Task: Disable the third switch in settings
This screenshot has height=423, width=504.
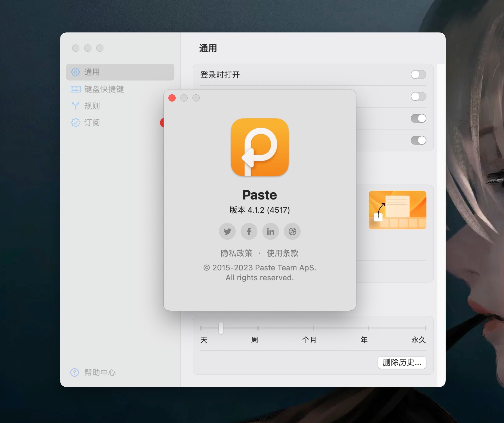Action: pyautogui.click(x=419, y=118)
